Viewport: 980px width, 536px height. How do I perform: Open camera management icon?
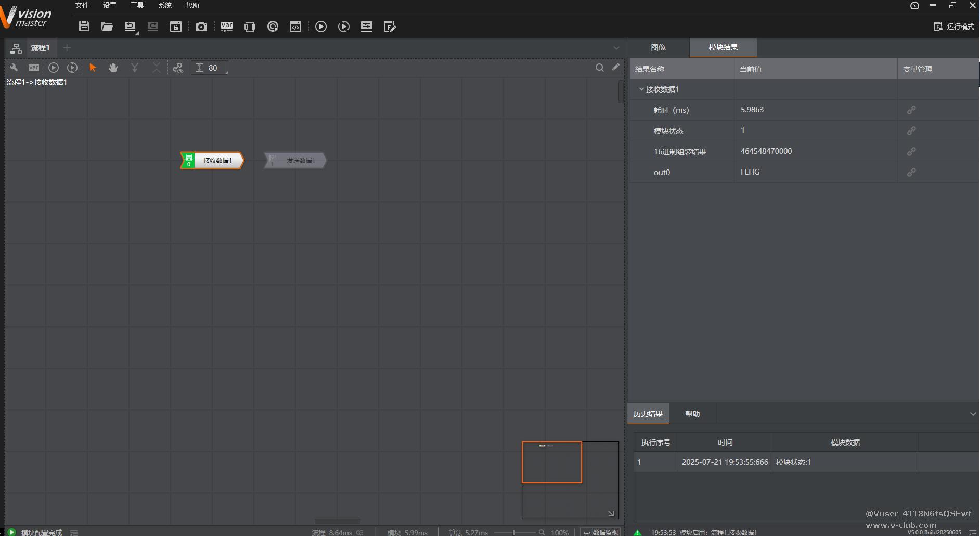[201, 27]
